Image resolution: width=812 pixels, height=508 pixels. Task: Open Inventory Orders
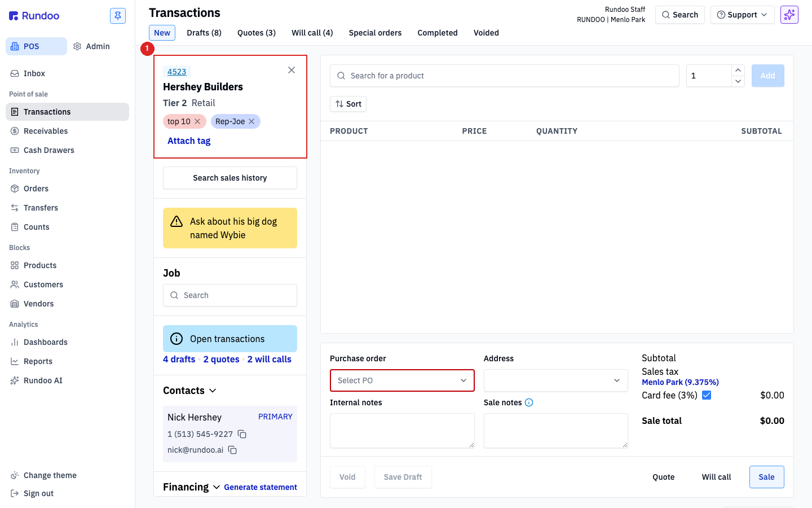coord(67,189)
